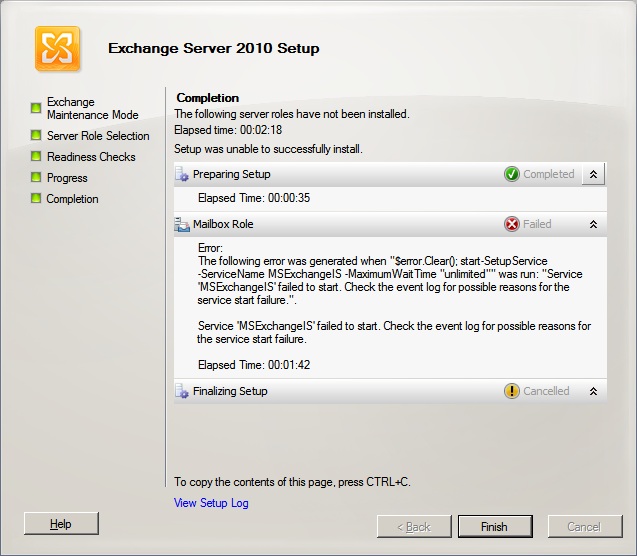Collapse the Preparing Setup section
This screenshot has height=556, width=637.
pos(593,174)
